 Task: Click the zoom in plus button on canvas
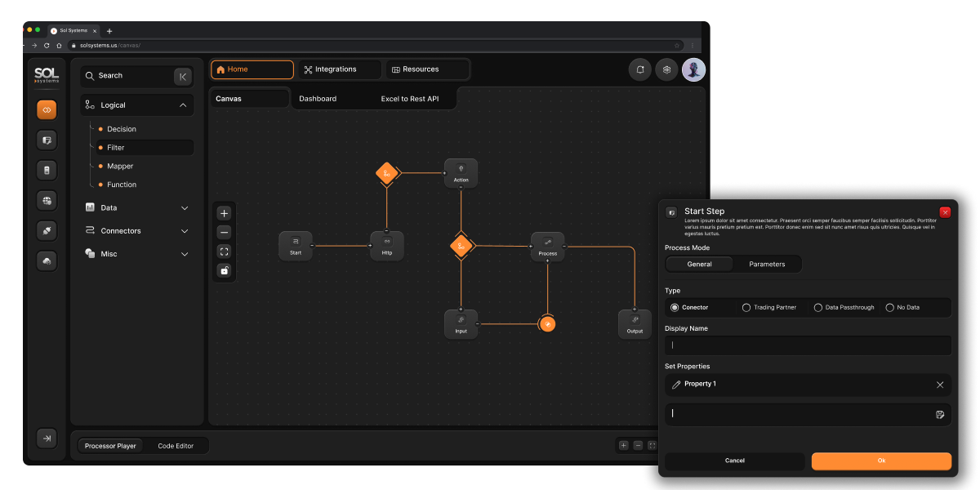(225, 213)
